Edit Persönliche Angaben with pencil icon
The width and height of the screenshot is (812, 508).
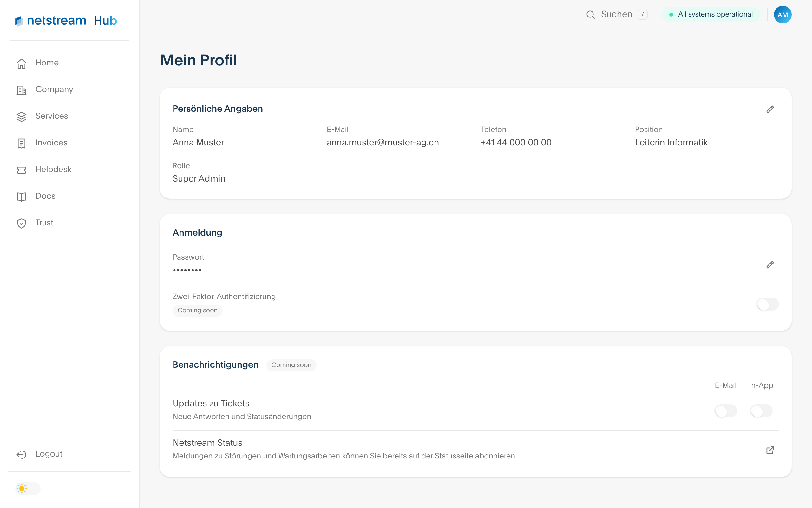coord(770,109)
